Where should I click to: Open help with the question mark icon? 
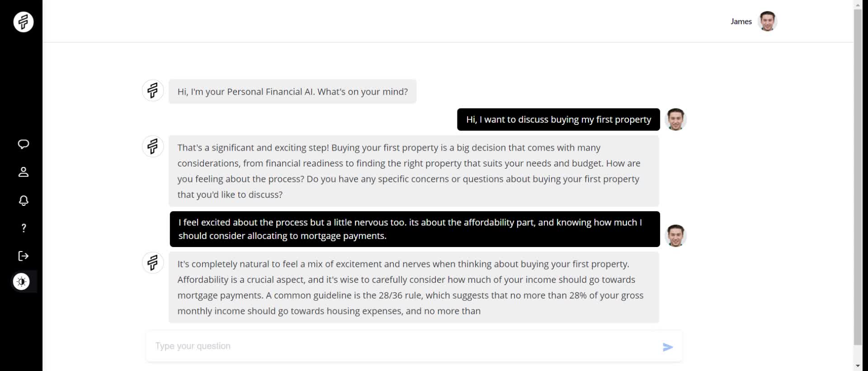pyautogui.click(x=24, y=228)
